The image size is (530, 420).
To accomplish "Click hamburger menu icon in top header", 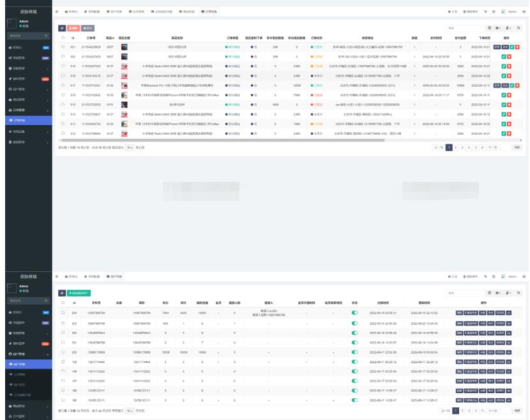I will tap(57, 11).
